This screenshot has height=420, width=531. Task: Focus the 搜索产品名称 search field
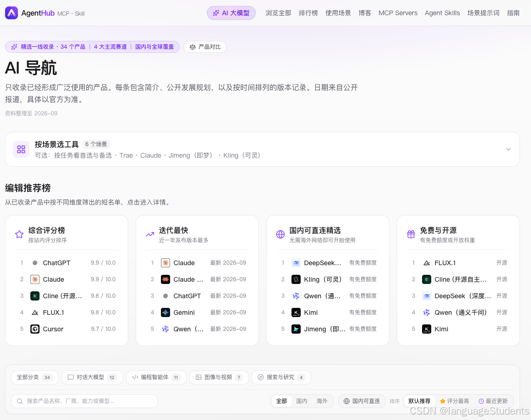coord(85,401)
